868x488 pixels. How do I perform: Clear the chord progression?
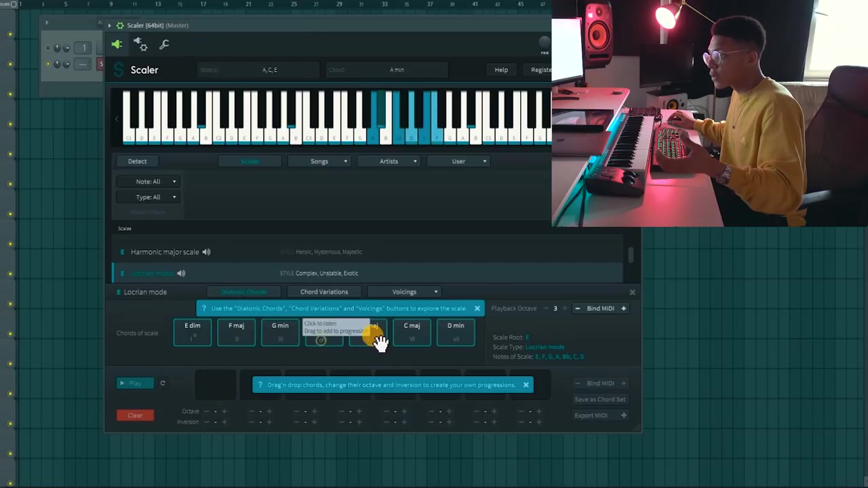(x=135, y=415)
